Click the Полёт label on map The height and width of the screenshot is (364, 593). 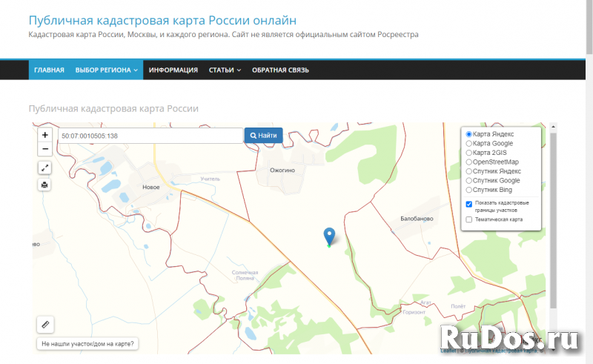[458, 306]
